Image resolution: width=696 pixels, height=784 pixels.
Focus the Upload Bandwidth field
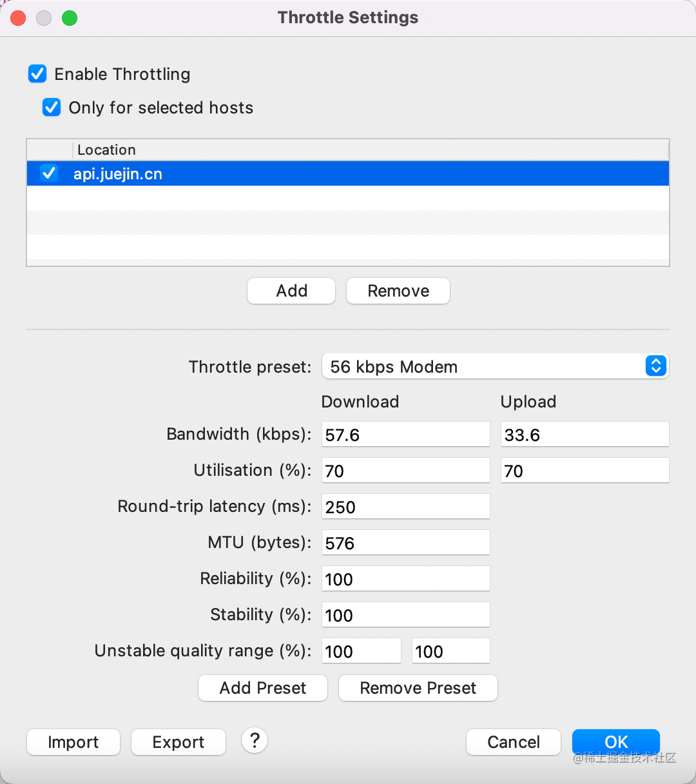tap(585, 435)
